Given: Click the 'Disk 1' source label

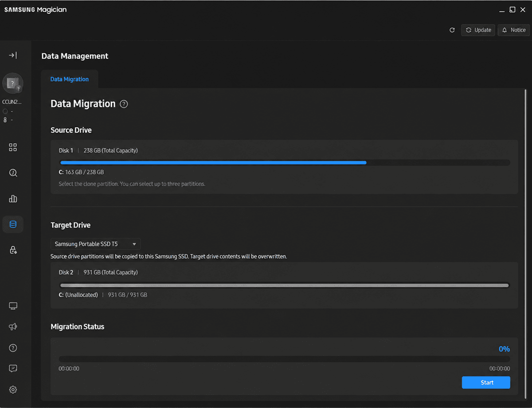Looking at the screenshot, I should (66, 151).
